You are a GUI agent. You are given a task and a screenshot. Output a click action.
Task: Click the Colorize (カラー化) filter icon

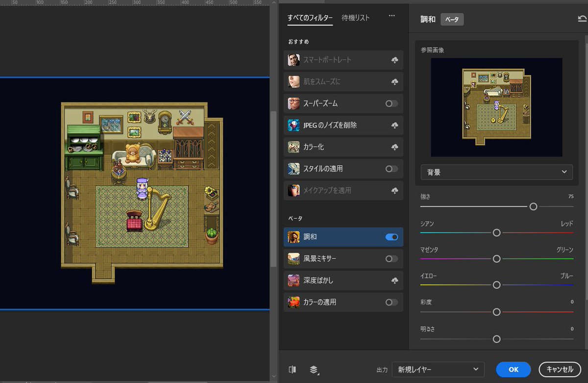[x=294, y=147]
